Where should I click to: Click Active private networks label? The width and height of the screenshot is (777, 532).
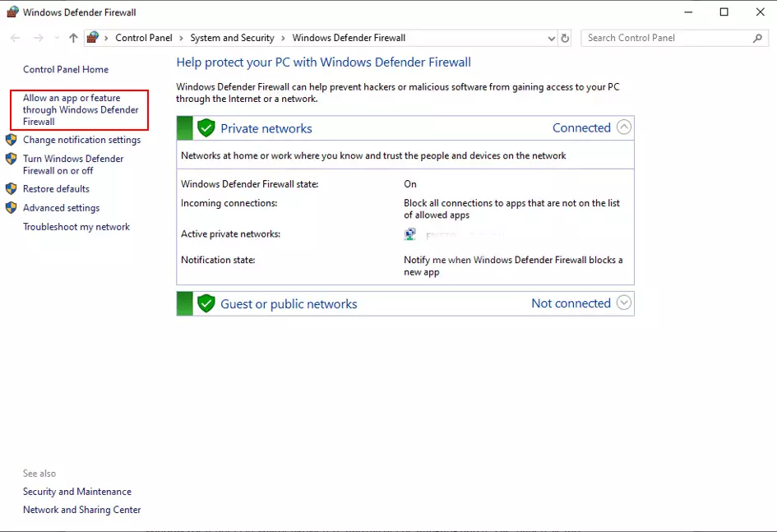pyautogui.click(x=230, y=234)
